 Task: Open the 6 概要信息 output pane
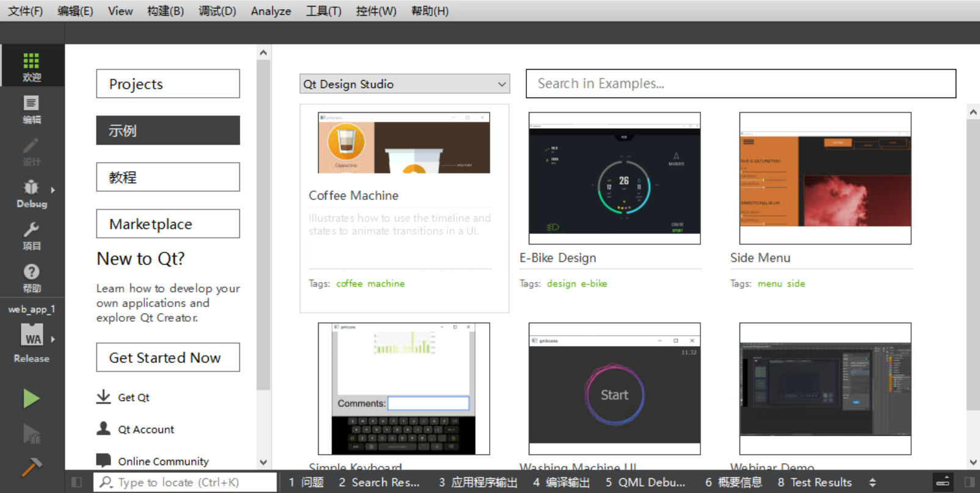tap(734, 482)
